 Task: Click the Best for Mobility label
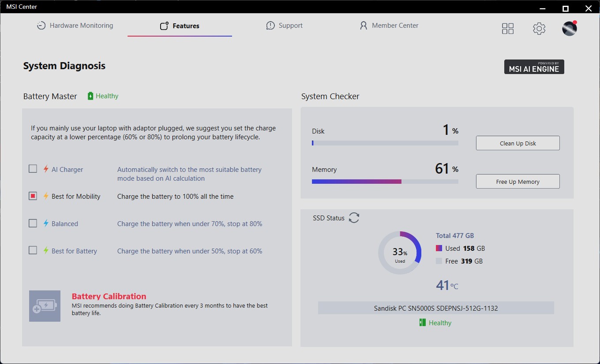point(76,197)
